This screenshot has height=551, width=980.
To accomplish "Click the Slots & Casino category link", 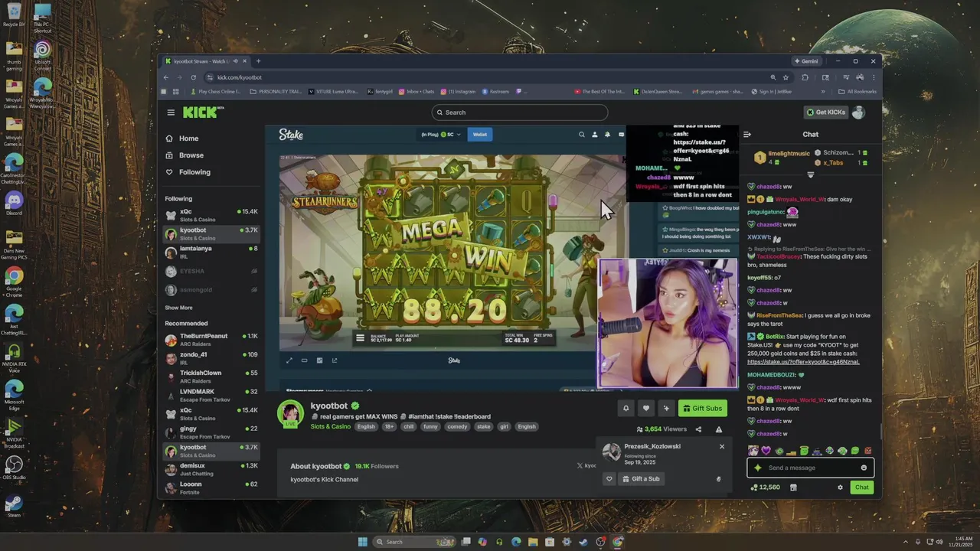I will pyautogui.click(x=331, y=426).
